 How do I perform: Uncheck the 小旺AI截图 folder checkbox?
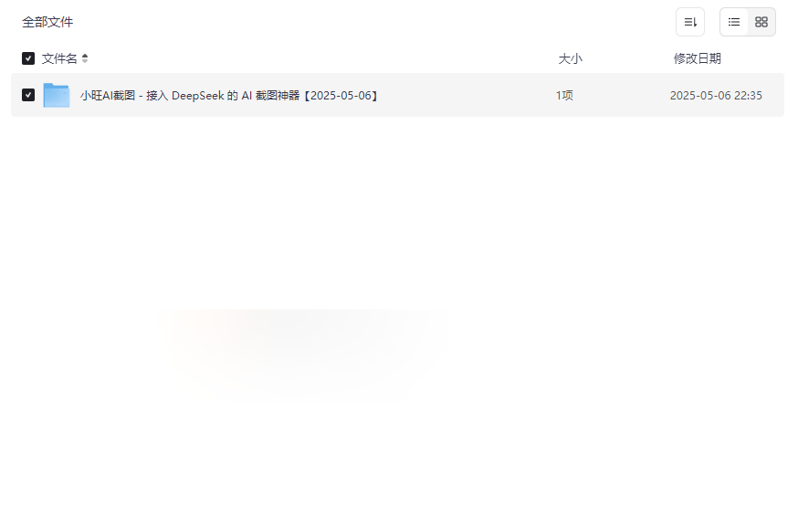pyautogui.click(x=28, y=95)
